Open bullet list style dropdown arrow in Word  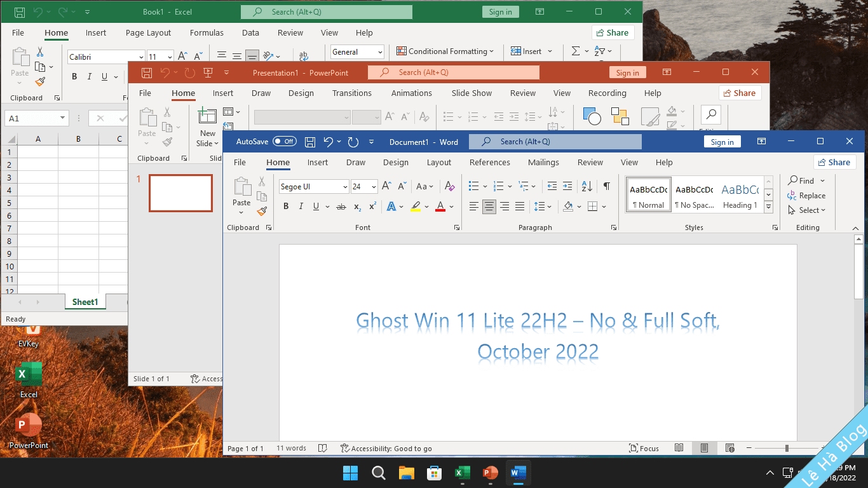tap(485, 186)
